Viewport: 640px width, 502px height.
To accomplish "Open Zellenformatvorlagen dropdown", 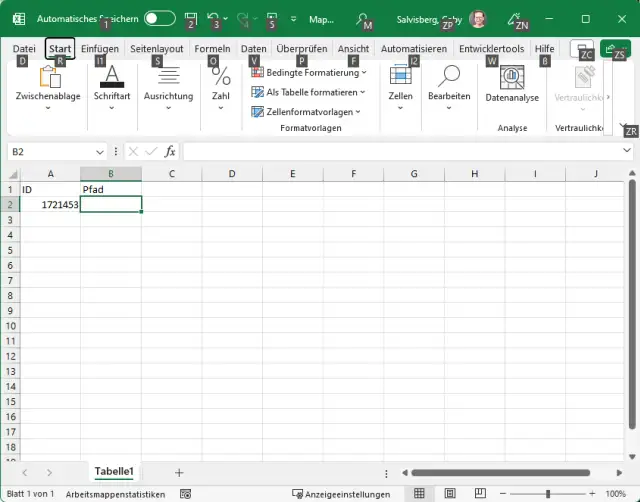I will (308, 112).
